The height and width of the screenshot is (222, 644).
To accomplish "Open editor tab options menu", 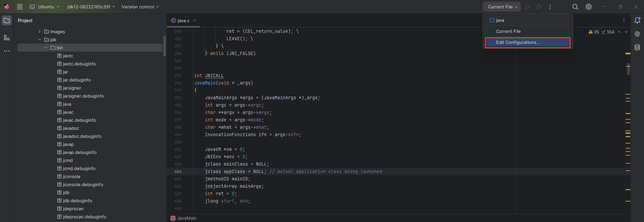I will 624,20.
